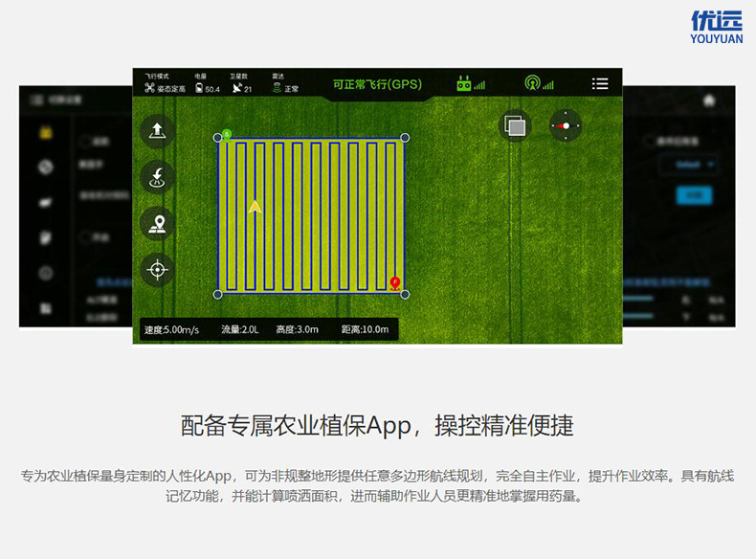This screenshot has width=756, height=559.
Task: Click the compass orientation icon
Action: (x=566, y=125)
